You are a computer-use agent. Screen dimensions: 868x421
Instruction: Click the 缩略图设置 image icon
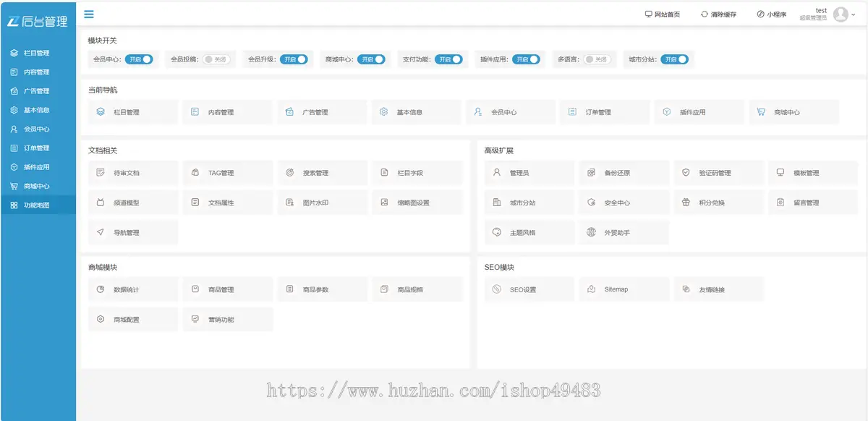[384, 203]
